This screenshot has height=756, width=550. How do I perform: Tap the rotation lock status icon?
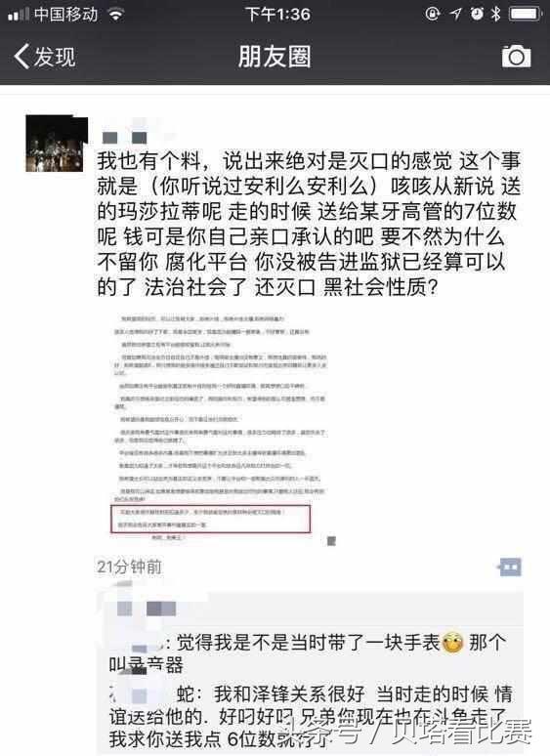click(433, 14)
